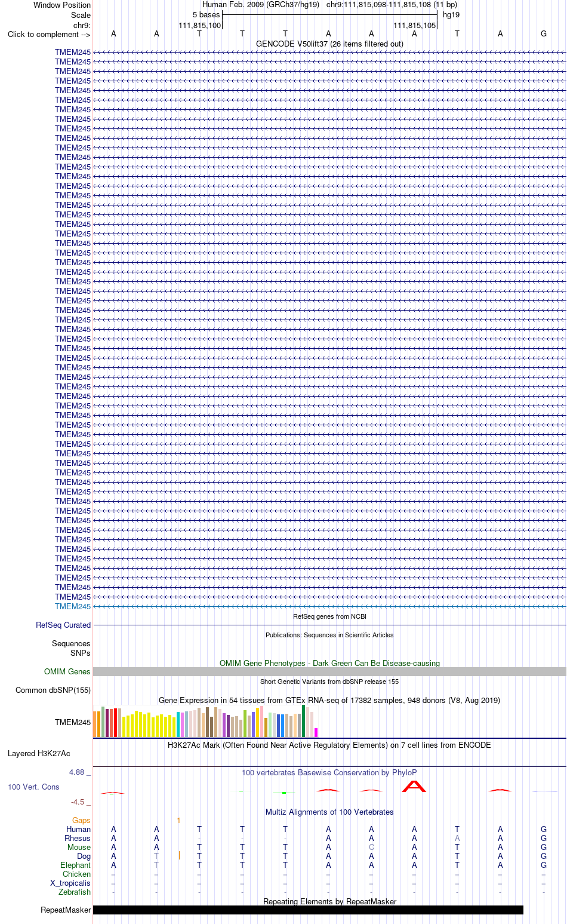Click the grey OMIM Genes bar
The image size is (567, 924).
[329, 671]
